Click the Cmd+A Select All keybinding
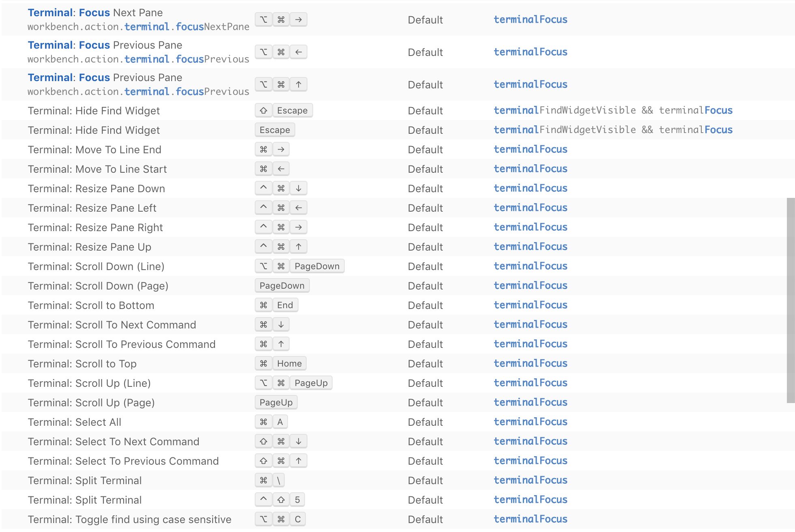795x532 pixels. coord(271,422)
